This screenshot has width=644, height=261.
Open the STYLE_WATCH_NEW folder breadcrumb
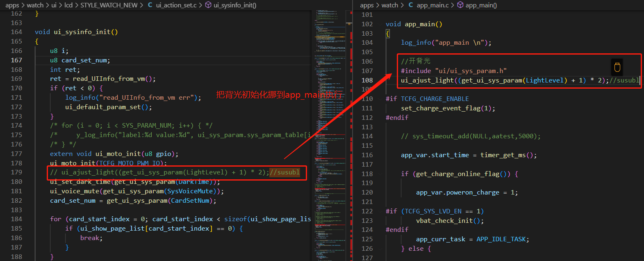click(x=109, y=5)
